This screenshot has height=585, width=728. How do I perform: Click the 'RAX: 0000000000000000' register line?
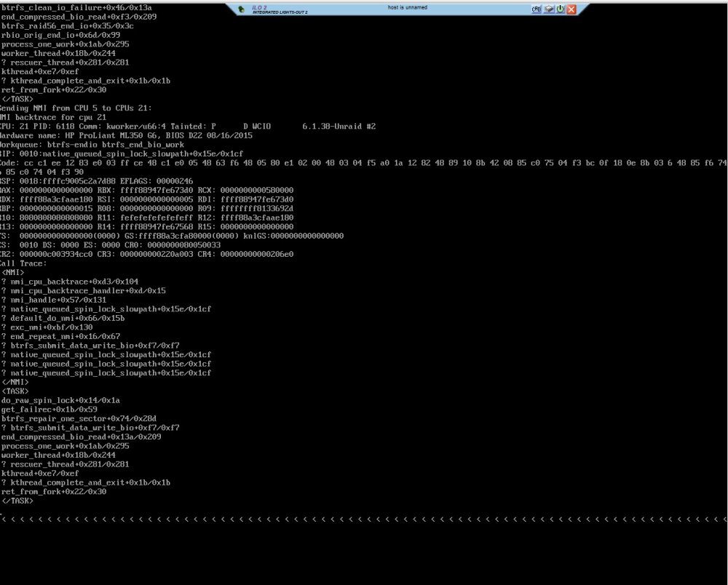pyautogui.click(x=147, y=190)
